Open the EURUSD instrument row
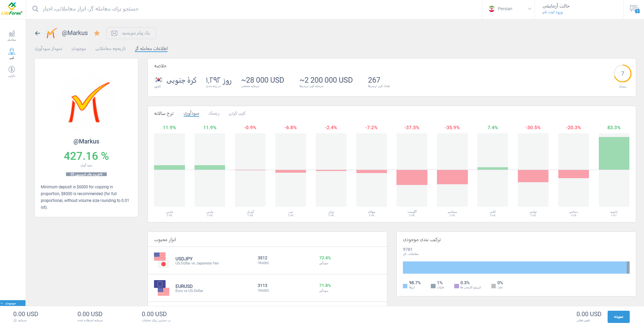Image resolution: width=644 pixels, height=325 pixels. 267,288
